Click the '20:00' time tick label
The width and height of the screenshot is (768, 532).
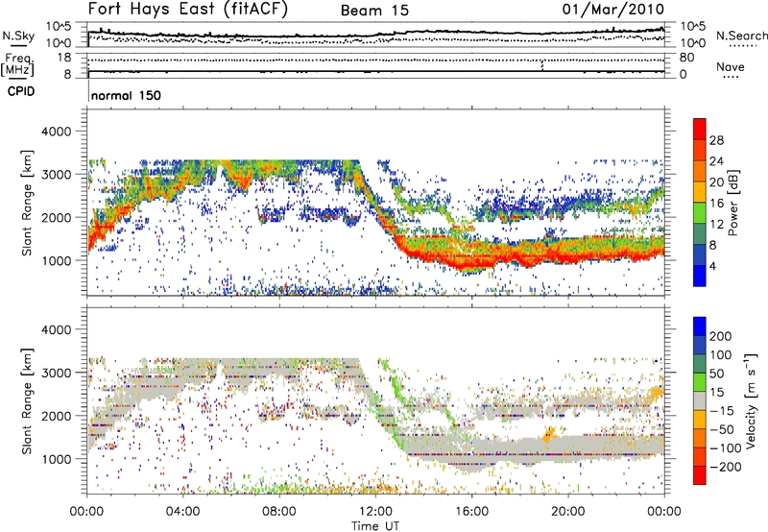(567, 512)
